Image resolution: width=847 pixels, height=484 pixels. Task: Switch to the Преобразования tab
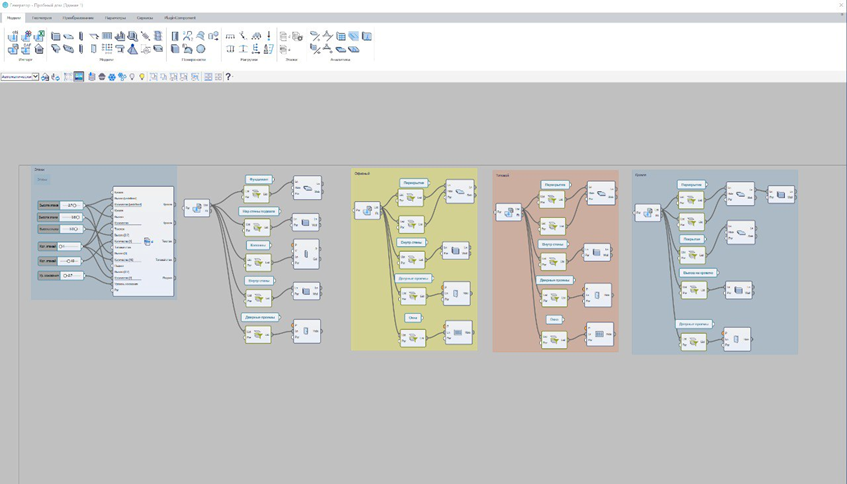78,18
